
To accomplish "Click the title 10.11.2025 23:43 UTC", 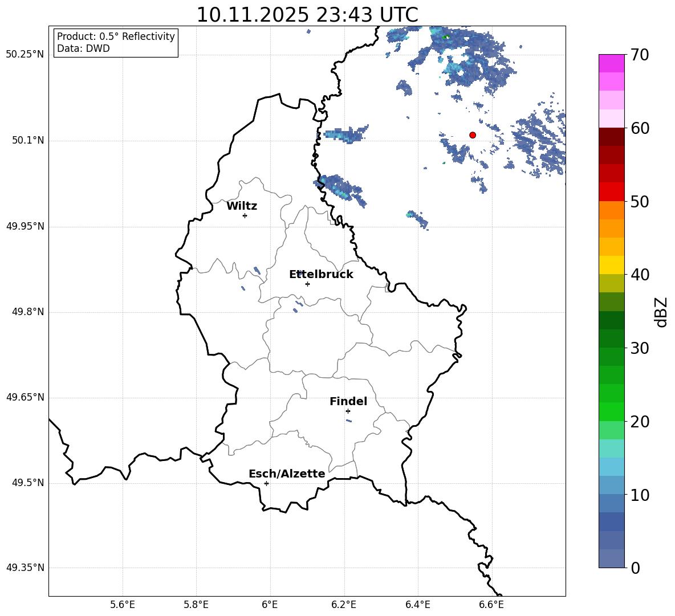I will (307, 15).
